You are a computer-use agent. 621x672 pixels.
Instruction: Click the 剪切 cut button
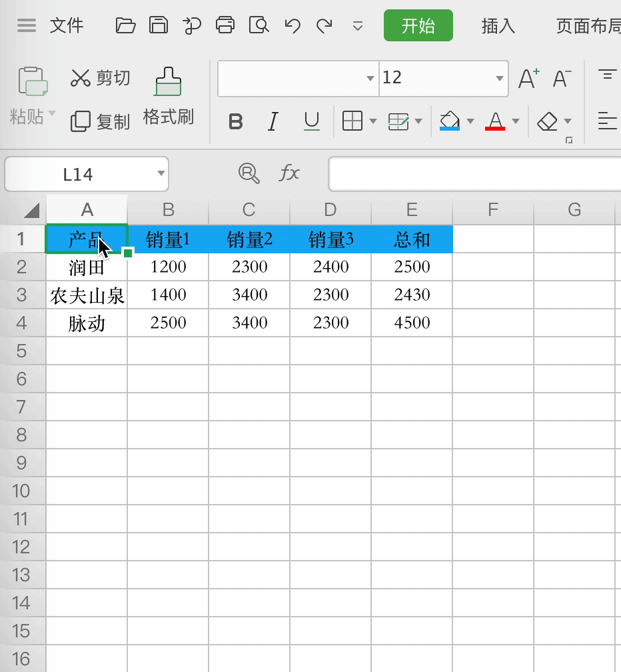(x=100, y=78)
